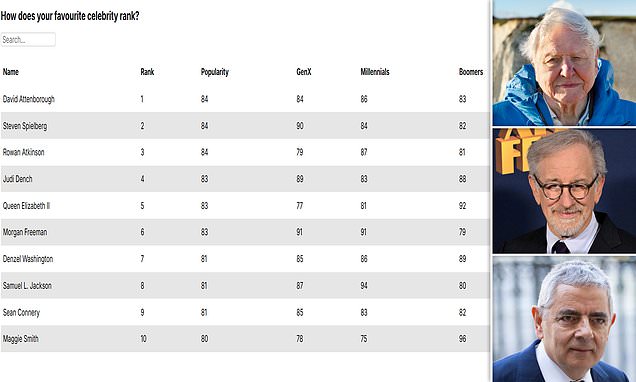Click the Search input field
The image size is (636, 382).
[x=28, y=40]
